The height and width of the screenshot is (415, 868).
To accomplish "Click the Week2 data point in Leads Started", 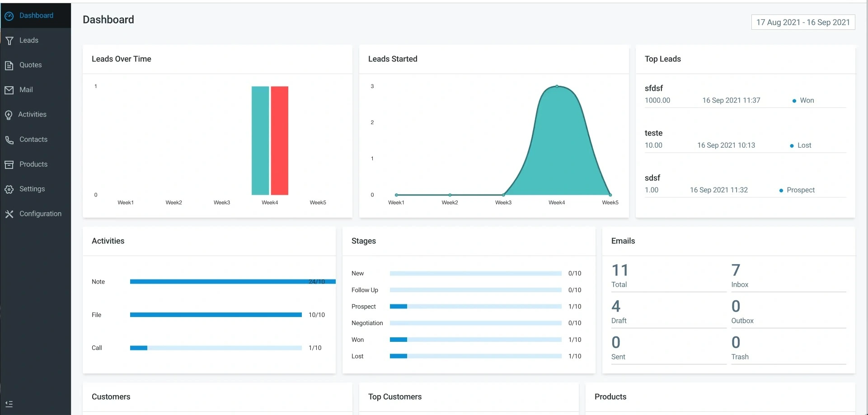I will (450, 195).
